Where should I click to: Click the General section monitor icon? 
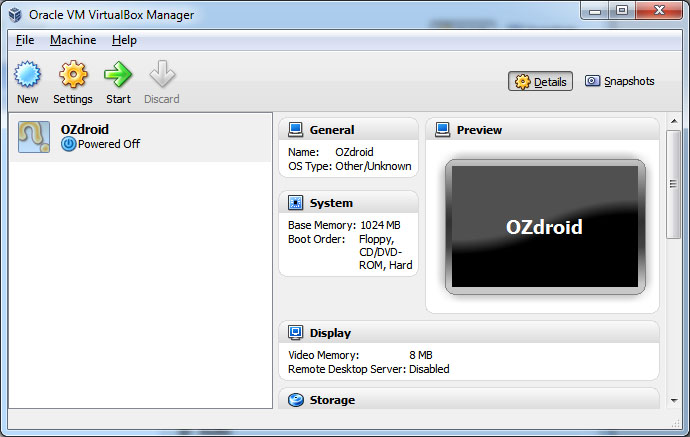pyautogui.click(x=295, y=130)
